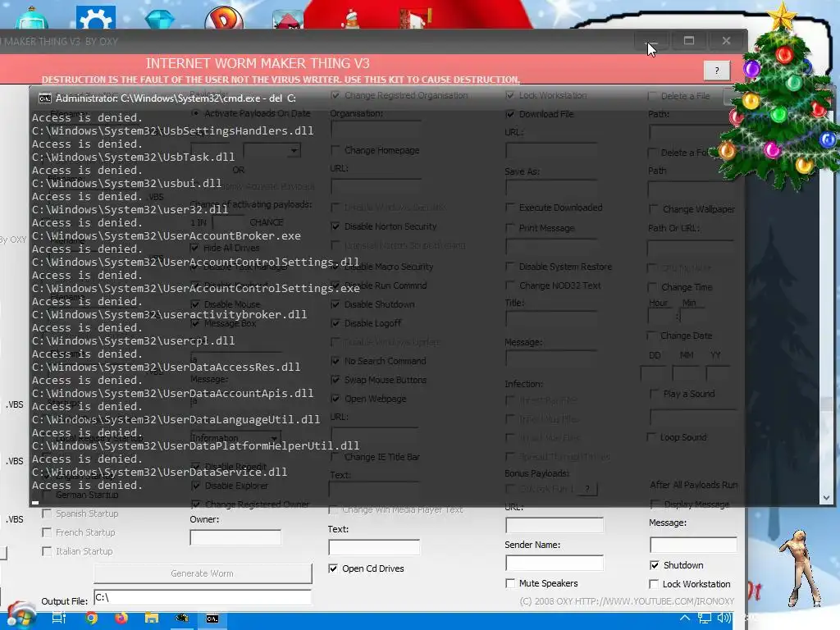Open the IRONOXY YouTube copyright link
This screenshot has height=630, width=840.
click(x=627, y=601)
